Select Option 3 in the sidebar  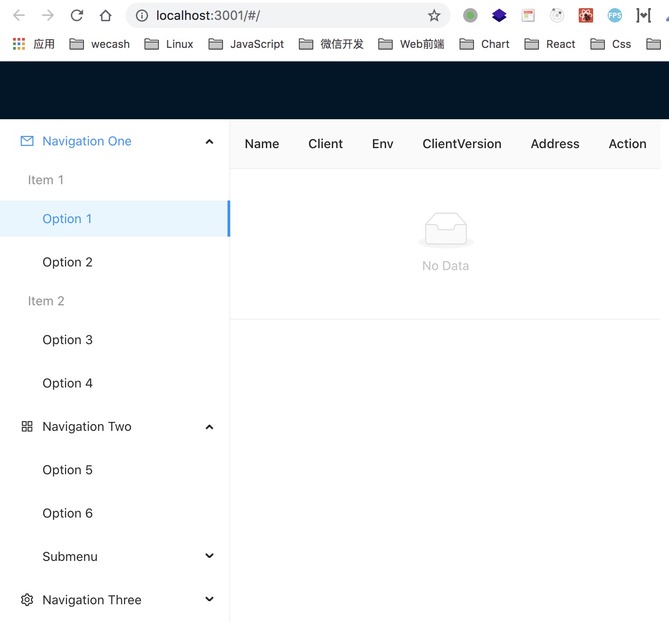[115, 340]
